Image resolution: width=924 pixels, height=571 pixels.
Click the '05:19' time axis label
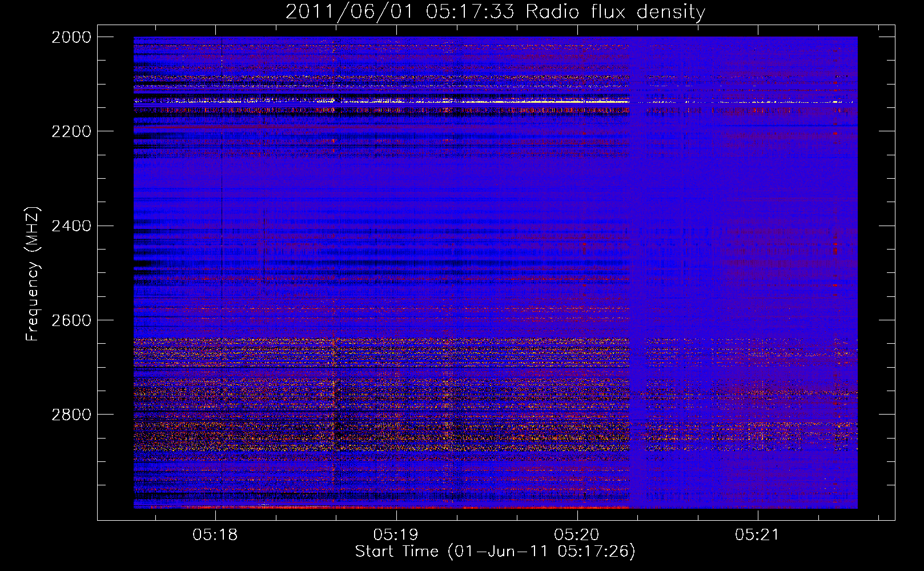point(396,535)
